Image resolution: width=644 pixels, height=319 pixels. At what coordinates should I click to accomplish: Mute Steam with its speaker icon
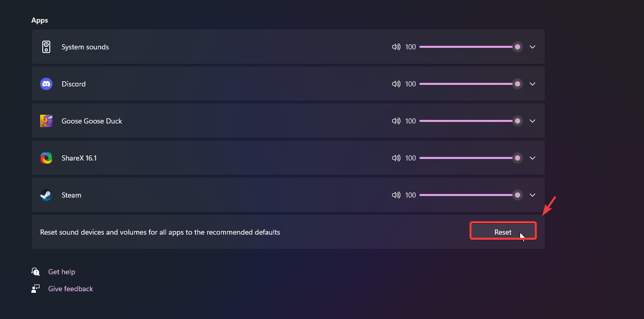[396, 195]
